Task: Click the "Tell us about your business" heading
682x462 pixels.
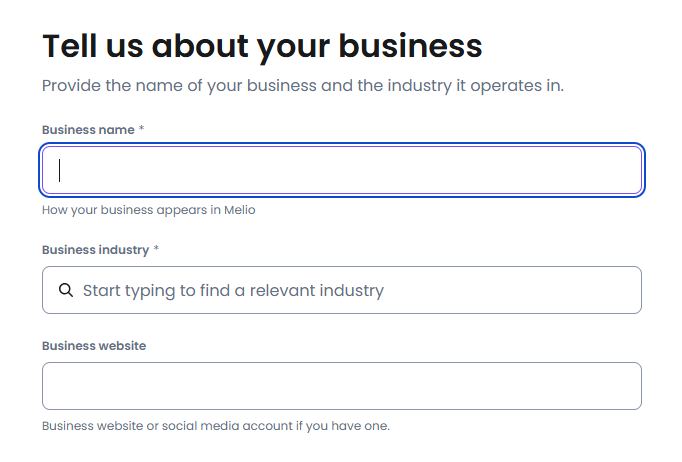Action: point(262,45)
